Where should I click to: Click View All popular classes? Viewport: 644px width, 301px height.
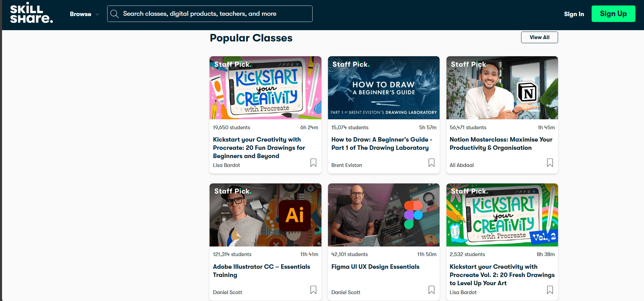(x=539, y=37)
